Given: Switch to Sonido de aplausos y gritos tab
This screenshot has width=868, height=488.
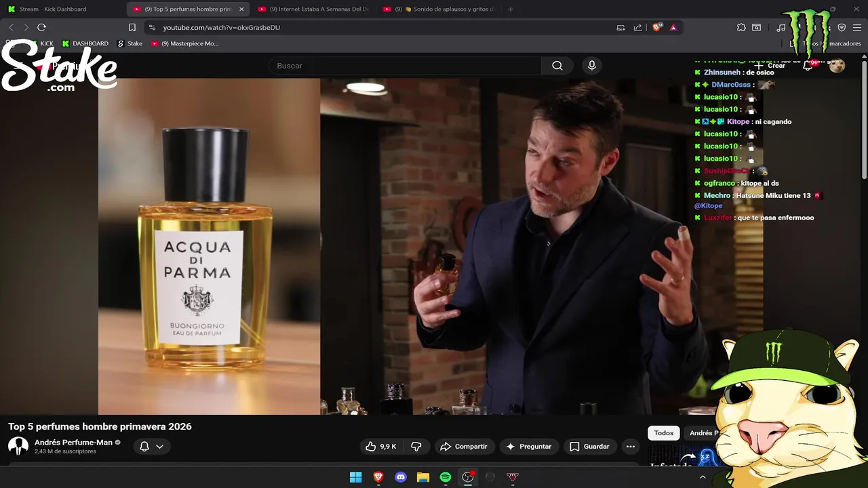Looking at the screenshot, I should click(x=439, y=9).
